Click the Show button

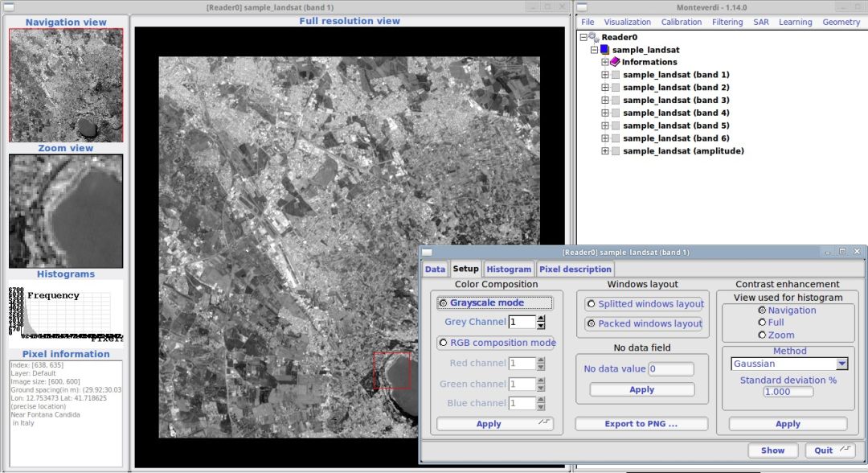pos(772,450)
